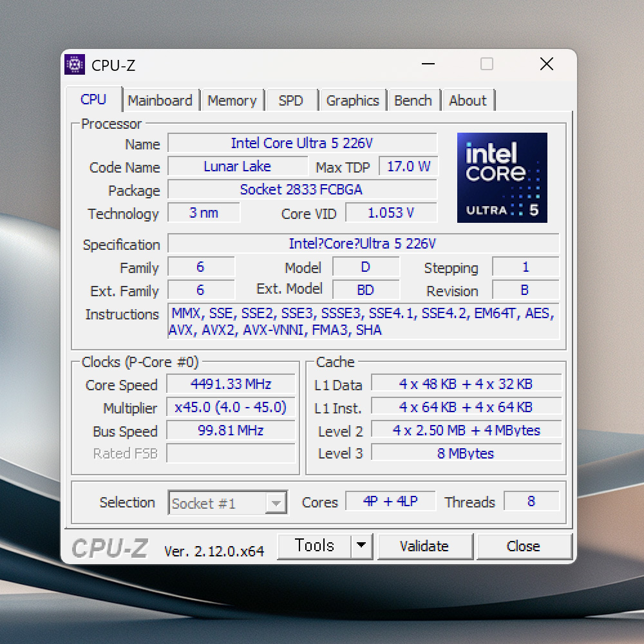Click the Intel Core Ultra 5 logo
Screen dimensions: 644x644
click(x=502, y=178)
